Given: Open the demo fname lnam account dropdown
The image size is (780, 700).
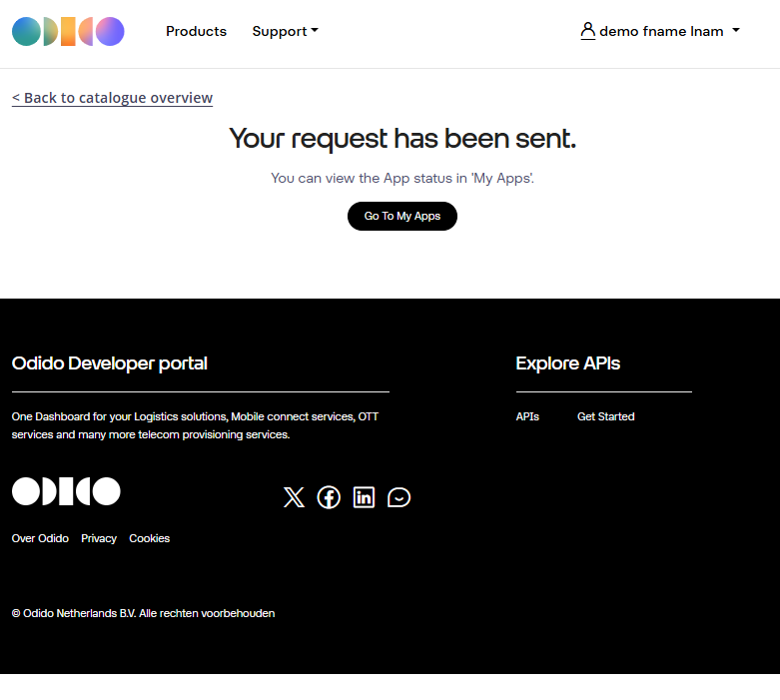Looking at the screenshot, I should [x=660, y=31].
